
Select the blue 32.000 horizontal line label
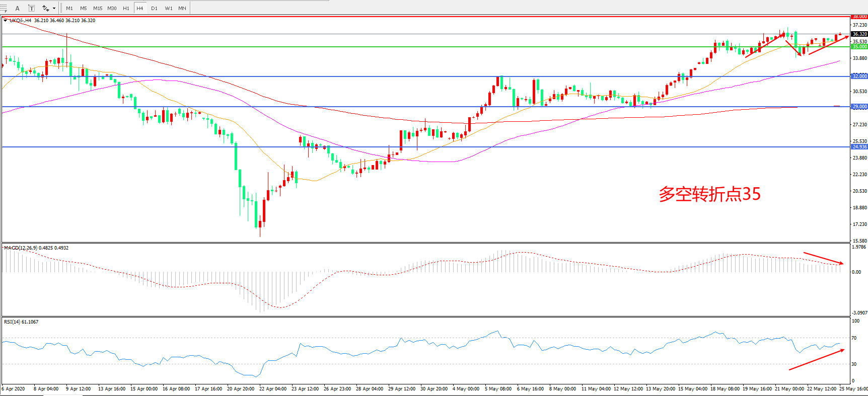[x=859, y=76]
